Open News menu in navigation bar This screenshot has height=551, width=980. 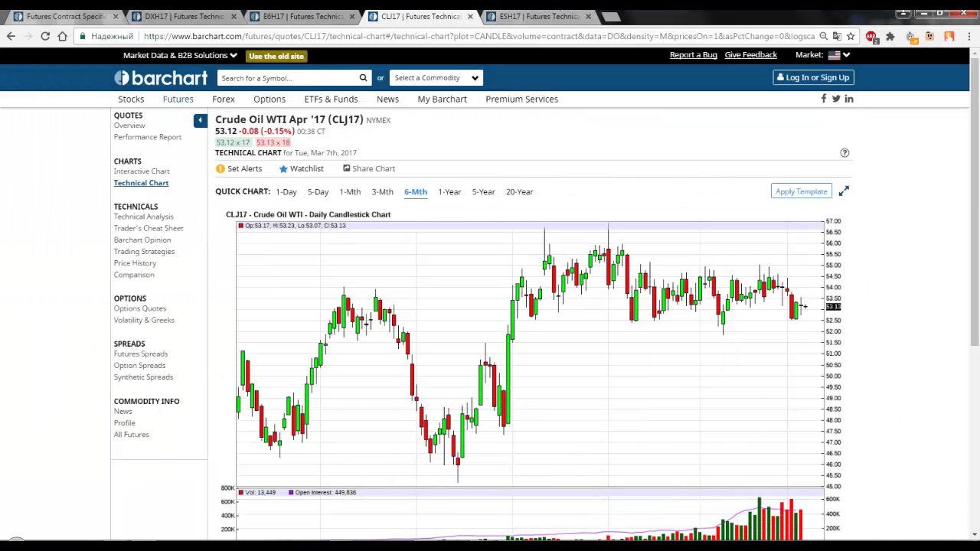[387, 99]
